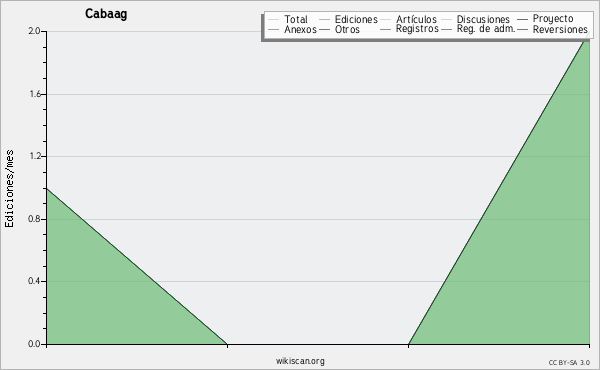600x370 pixels.
Task: Click the 1.6 y-axis value
Action: pos(34,94)
